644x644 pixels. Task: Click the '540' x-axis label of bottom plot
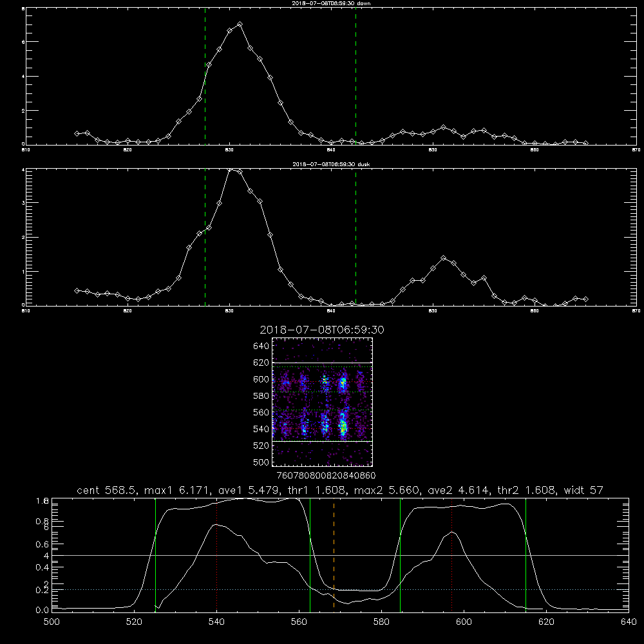pos(216,622)
